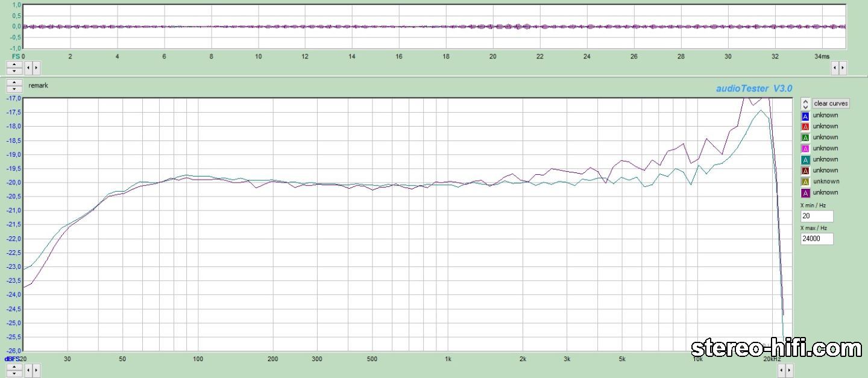Screen dimensions: 868x378
Task: Select the pink curve A icon
Action: (x=805, y=148)
